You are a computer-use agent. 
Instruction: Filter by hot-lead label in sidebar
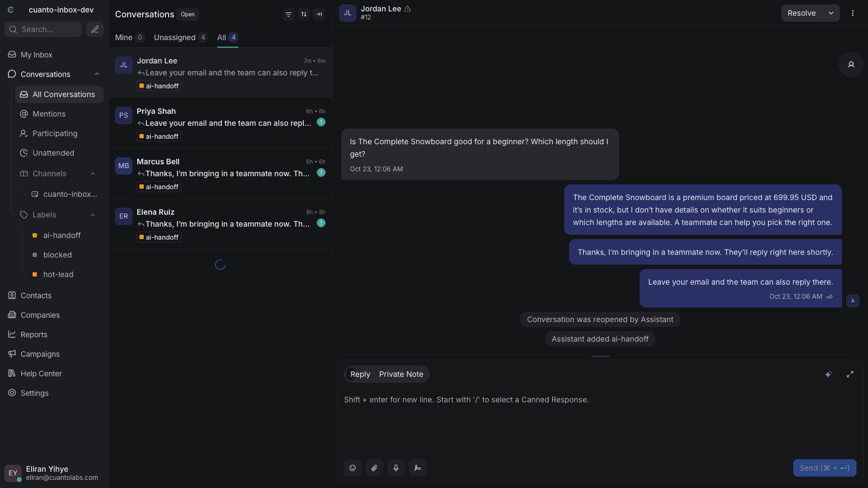65,274
